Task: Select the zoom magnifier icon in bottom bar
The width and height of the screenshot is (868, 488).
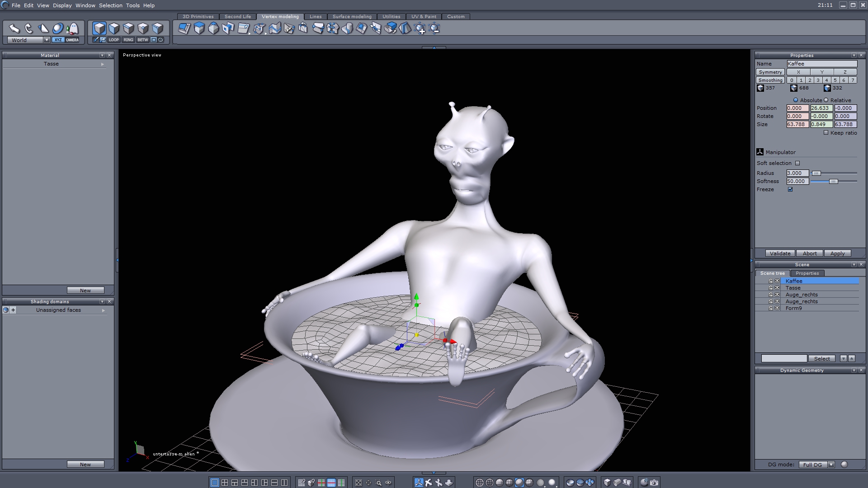Action: (x=378, y=483)
